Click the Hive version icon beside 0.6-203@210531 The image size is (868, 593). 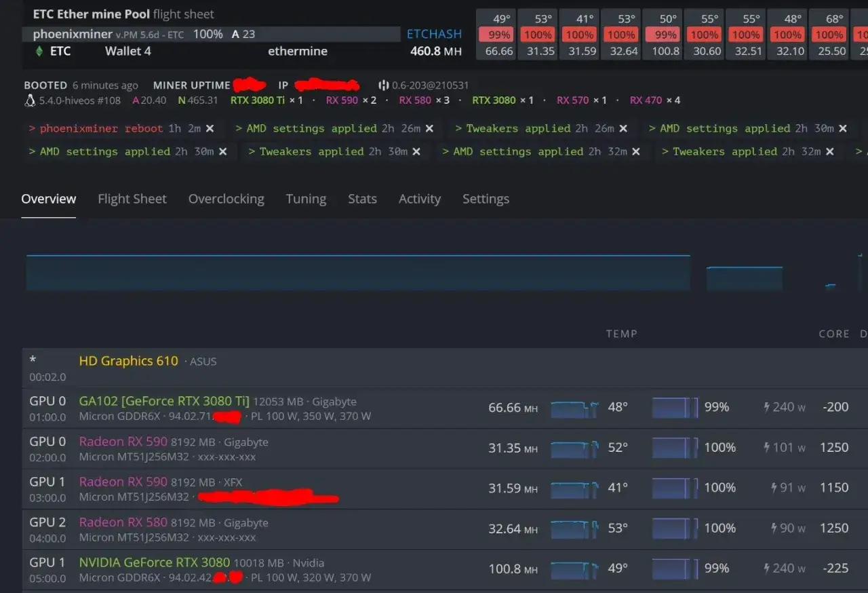coord(384,85)
